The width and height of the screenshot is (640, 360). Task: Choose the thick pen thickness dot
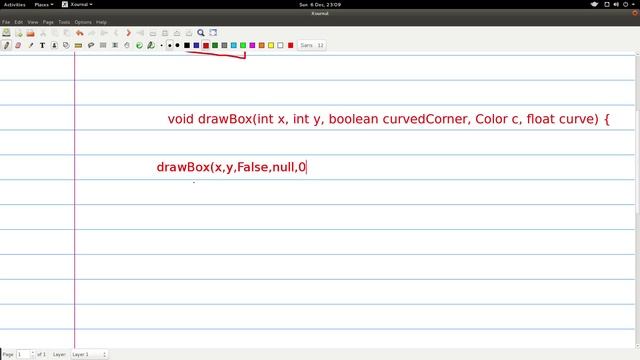click(x=177, y=45)
